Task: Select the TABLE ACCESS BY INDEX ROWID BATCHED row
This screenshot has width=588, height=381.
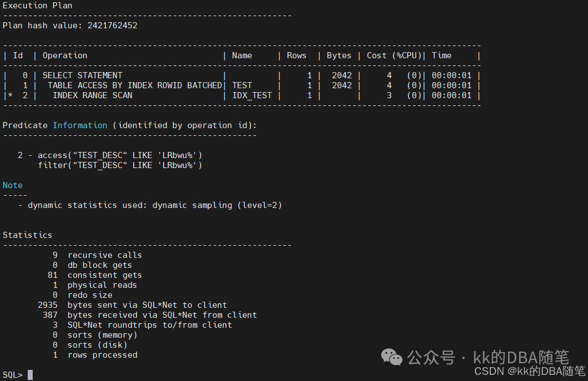Action: tap(135, 85)
